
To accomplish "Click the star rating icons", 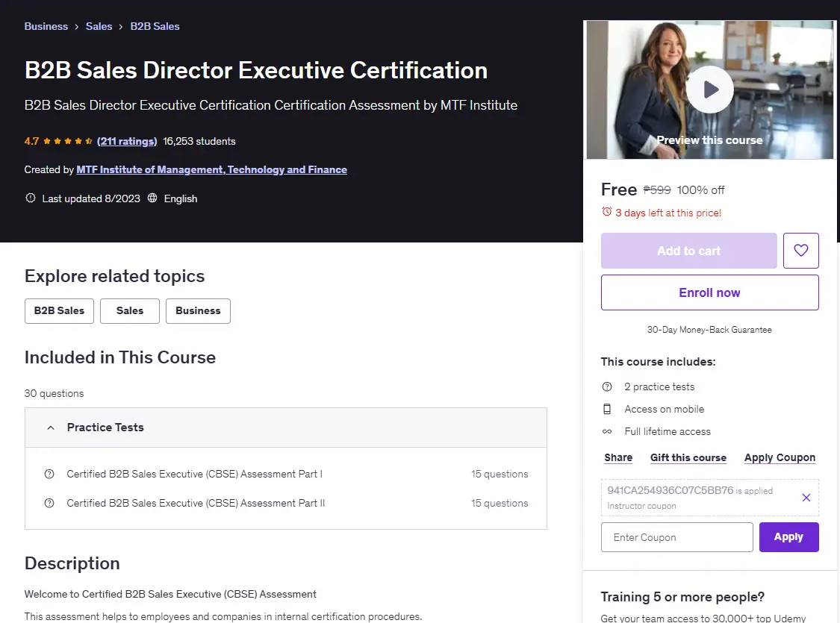I will click(67, 141).
